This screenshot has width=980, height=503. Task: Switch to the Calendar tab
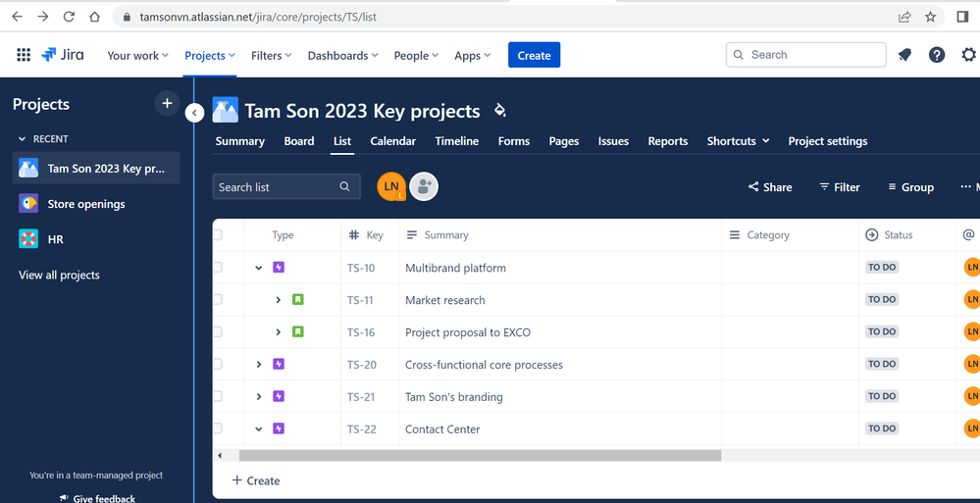tap(392, 141)
